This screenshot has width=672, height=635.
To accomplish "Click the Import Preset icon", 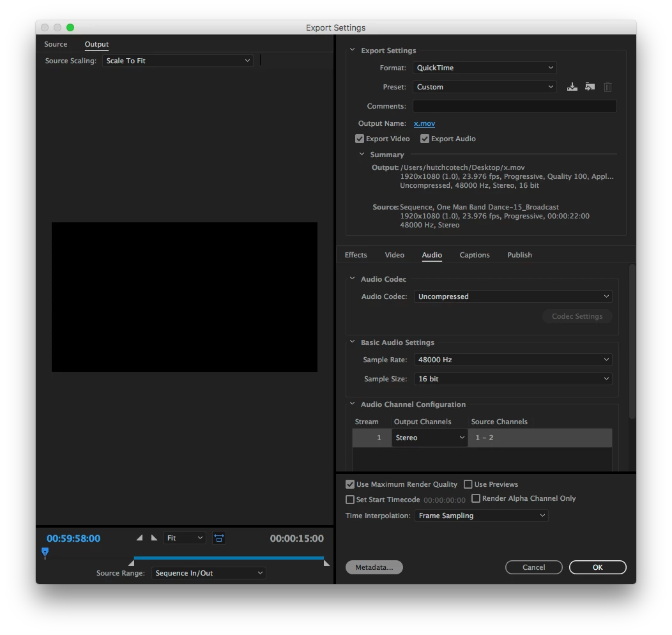I will [590, 87].
